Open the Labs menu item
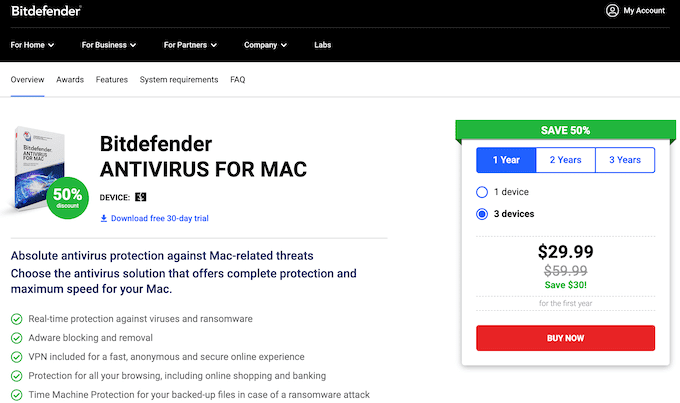This screenshot has width=680, height=403. pos(322,45)
